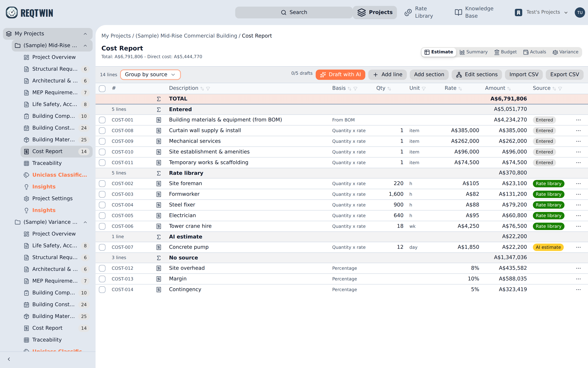The height and width of the screenshot is (368, 588).
Task: Click the sigma icon of TOTAL row
Action: pos(159,99)
